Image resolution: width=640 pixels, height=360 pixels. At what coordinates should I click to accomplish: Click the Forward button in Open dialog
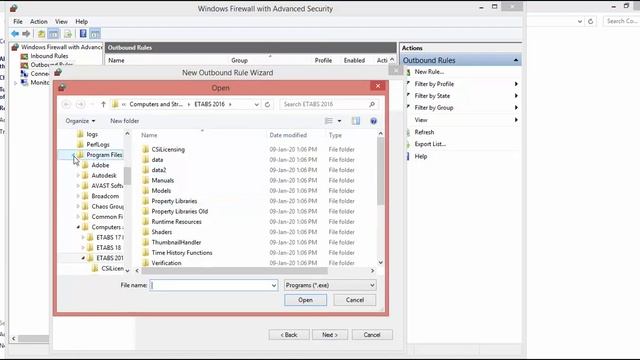click(x=80, y=104)
